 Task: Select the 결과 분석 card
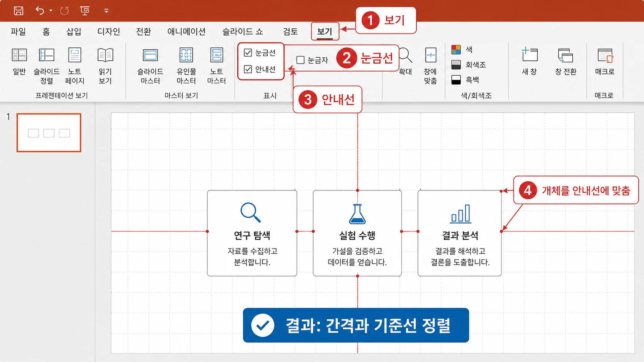click(460, 233)
